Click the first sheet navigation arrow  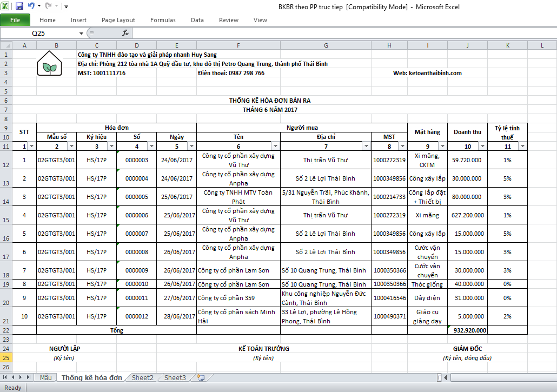click(5, 377)
